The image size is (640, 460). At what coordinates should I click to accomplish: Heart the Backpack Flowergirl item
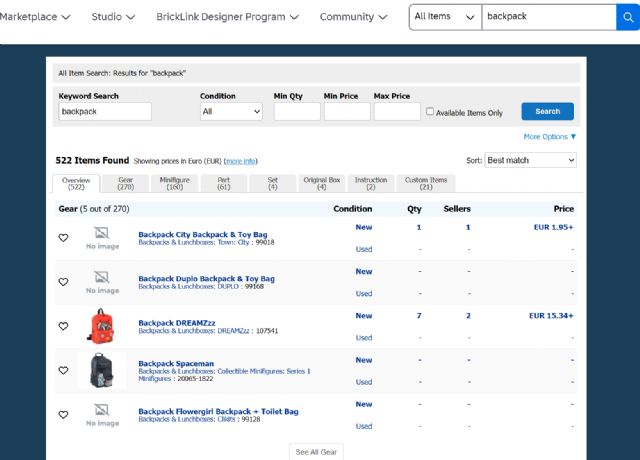63,414
